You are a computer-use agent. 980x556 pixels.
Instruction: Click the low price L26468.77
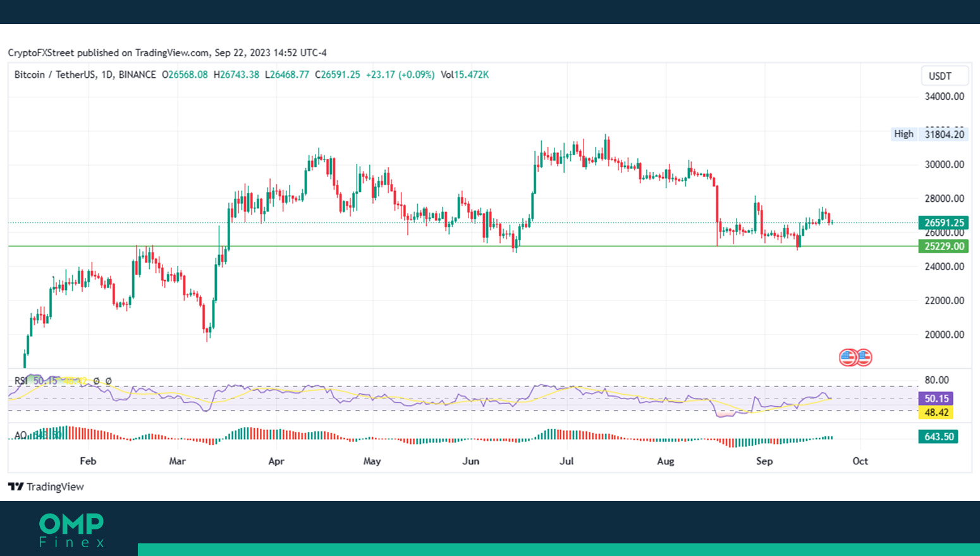click(x=287, y=75)
